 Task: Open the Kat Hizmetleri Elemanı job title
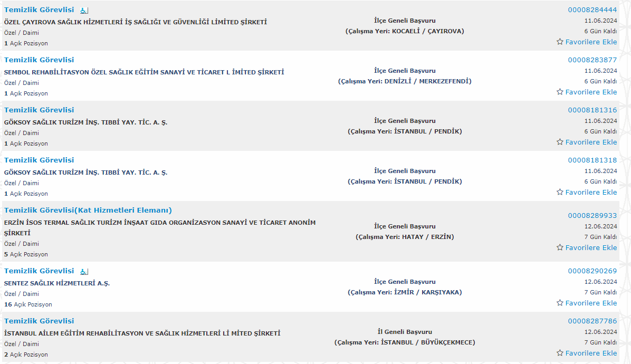[88, 210]
